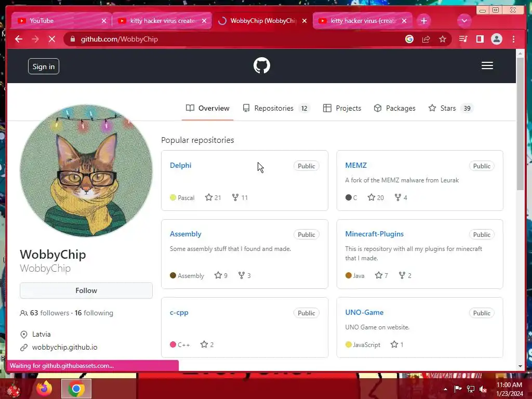Open the Chrome profile avatar icon
The image size is (532, 399).
496,39
